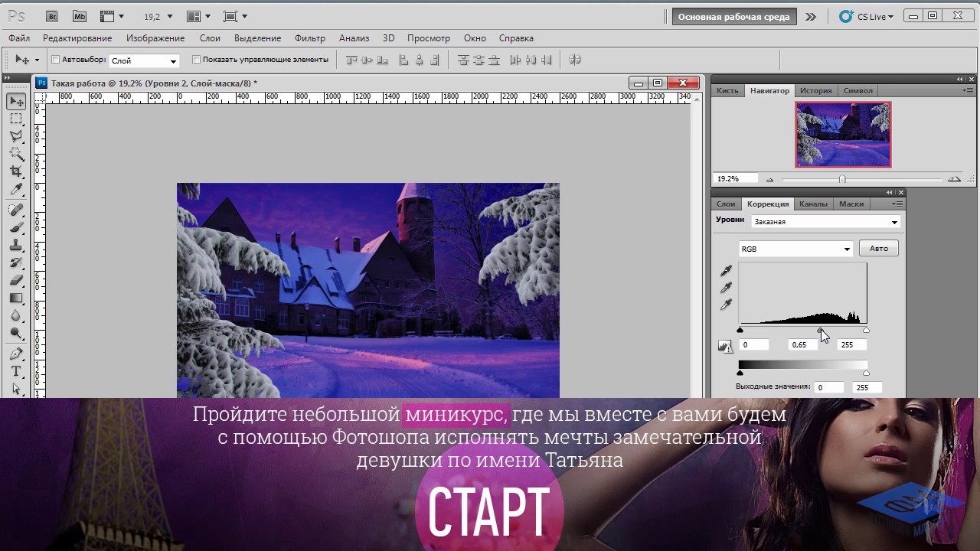The image size is (980, 551).
Task: Select the Blur tool
Action: click(16, 315)
